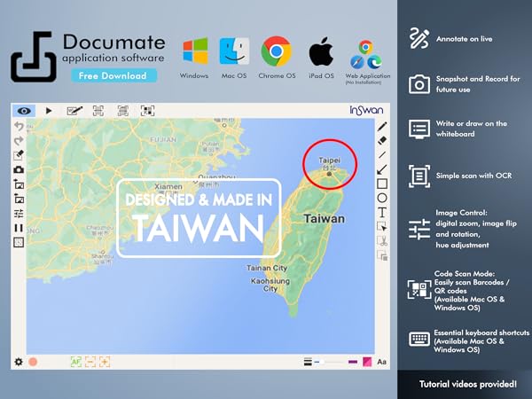
Task: Select the rectangle shape tool
Action: (382, 184)
